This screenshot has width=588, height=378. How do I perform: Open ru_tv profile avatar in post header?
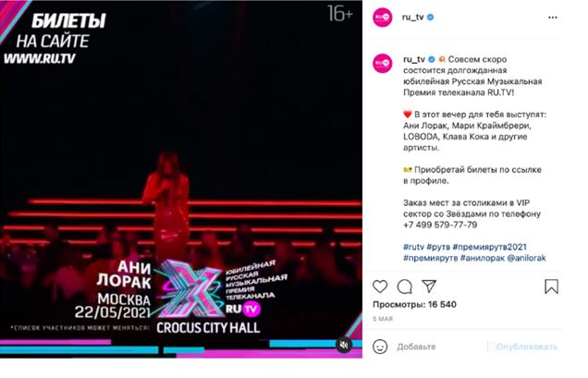[382, 18]
